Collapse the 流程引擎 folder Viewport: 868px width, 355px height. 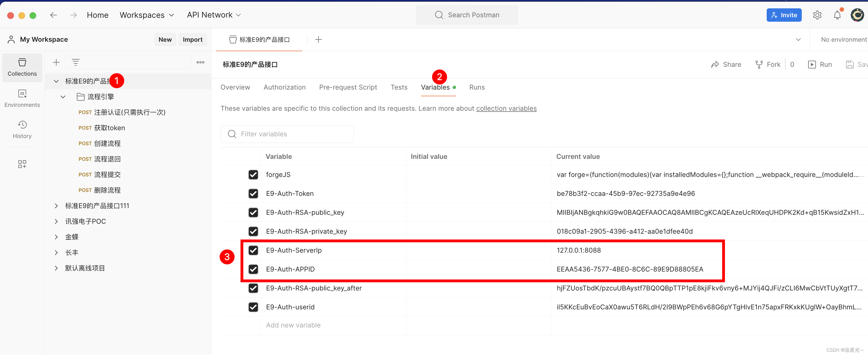click(63, 97)
